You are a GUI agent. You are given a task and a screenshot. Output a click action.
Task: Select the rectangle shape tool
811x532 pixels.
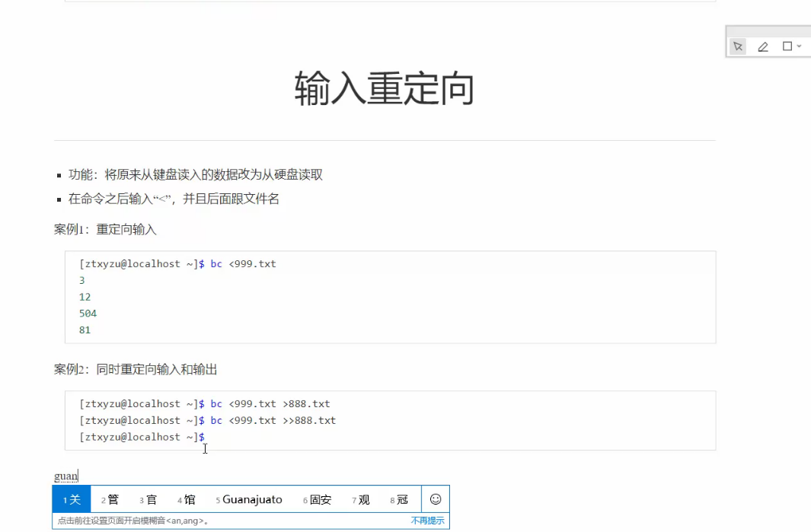point(787,46)
